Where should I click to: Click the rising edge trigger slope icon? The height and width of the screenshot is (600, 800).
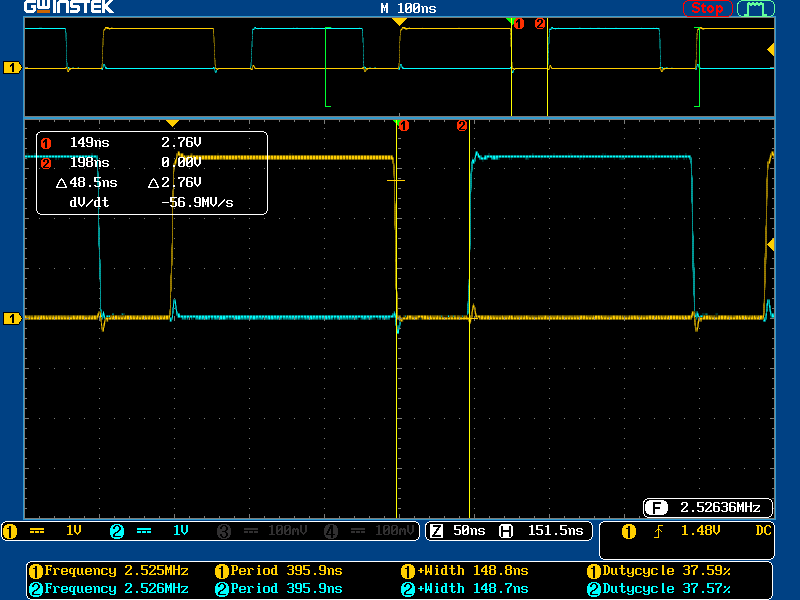click(x=659, y=532)
